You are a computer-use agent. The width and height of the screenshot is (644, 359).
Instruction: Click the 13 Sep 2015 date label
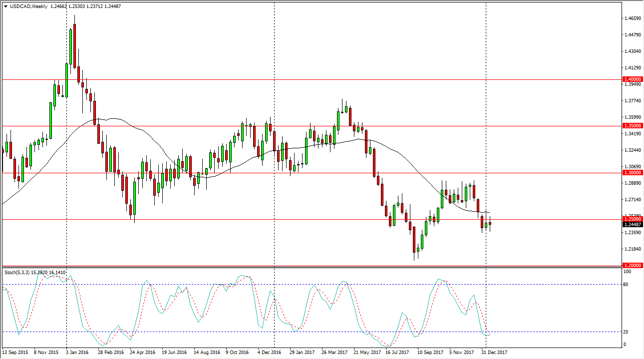click(x=16, y=353)
